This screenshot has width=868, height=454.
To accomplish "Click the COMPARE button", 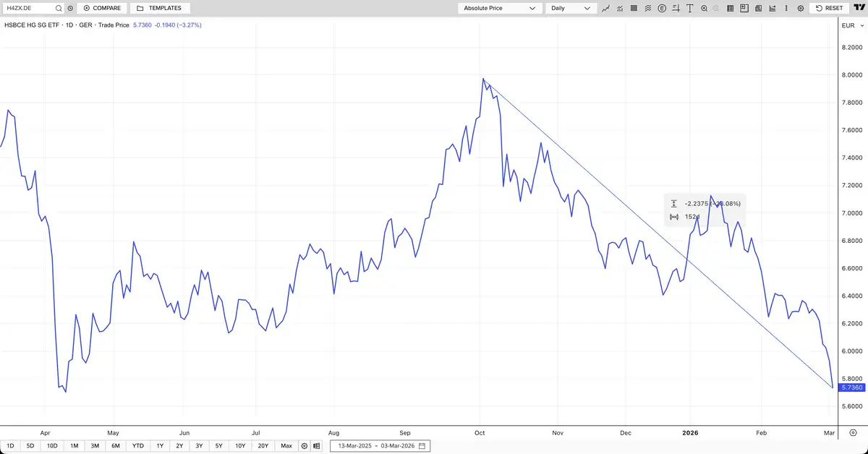I will click(x=102, y=8).
